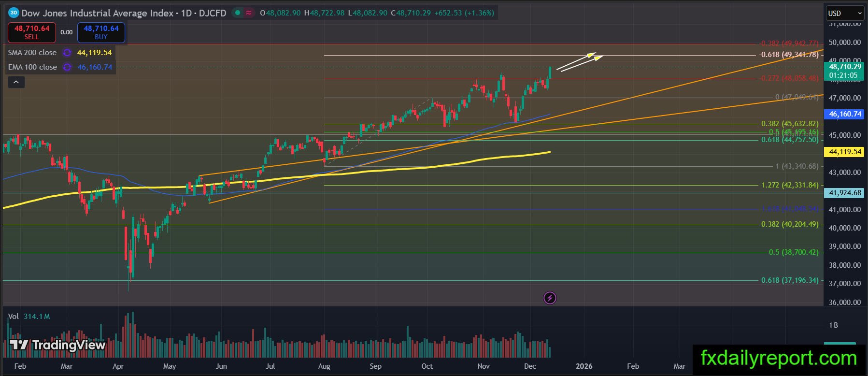Select the EMA 100 close indicator label
The height and width of the screenshot is (376, 868).
pos(32,67)
